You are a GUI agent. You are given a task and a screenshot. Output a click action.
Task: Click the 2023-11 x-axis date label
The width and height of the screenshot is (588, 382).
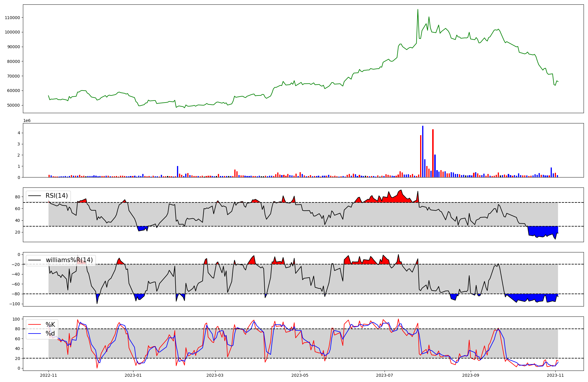pos(555,375)
